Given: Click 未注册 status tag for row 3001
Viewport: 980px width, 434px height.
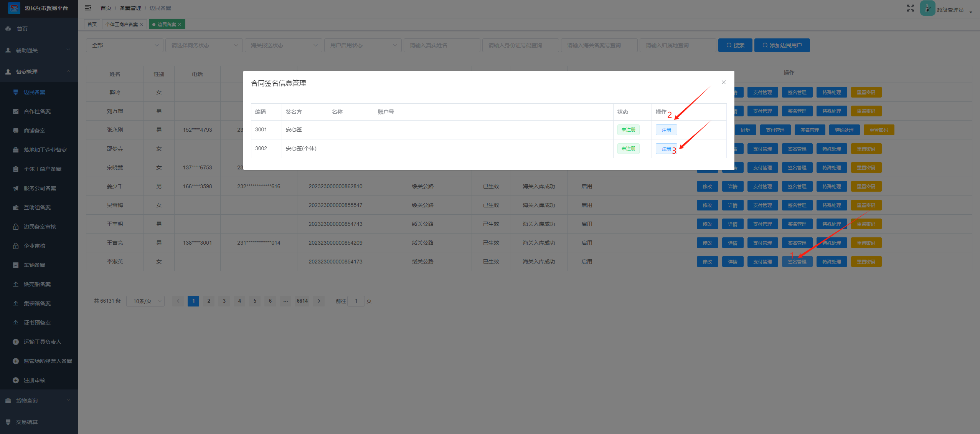Looking at the screenshot, I should coord(629,130).
